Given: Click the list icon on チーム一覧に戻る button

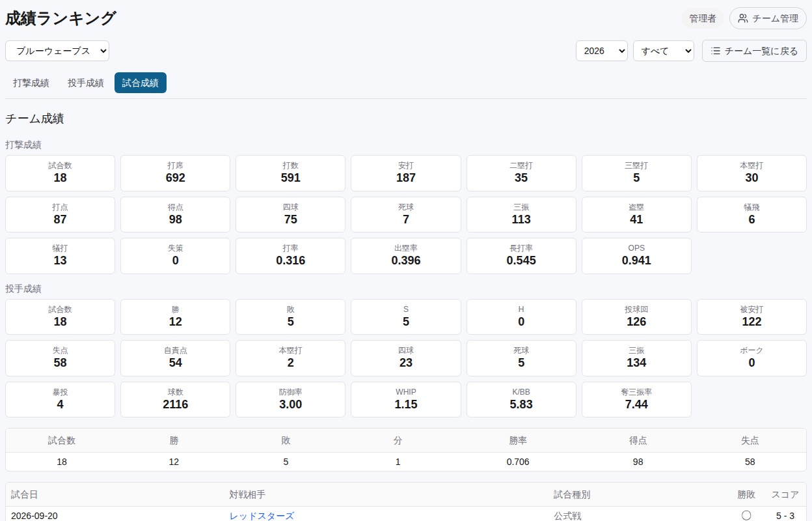Looking at the screenshot, I should pos(716,51).
